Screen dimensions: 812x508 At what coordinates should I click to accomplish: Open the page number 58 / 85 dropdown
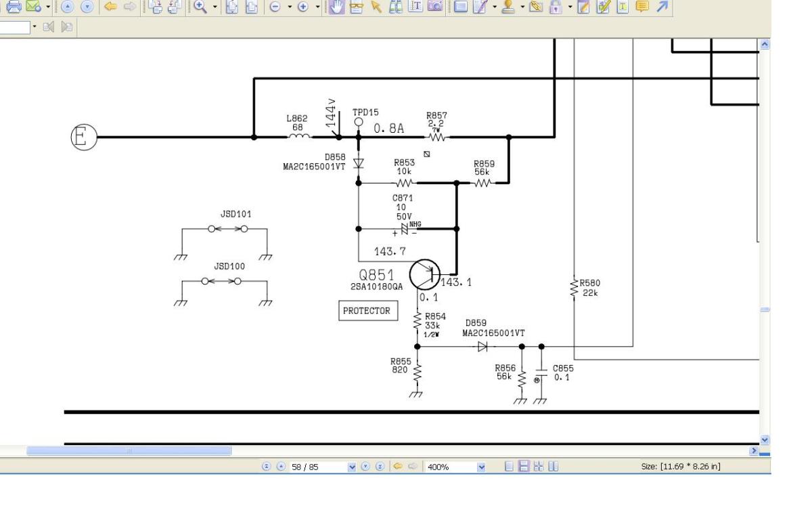click(x=351, y=467)
